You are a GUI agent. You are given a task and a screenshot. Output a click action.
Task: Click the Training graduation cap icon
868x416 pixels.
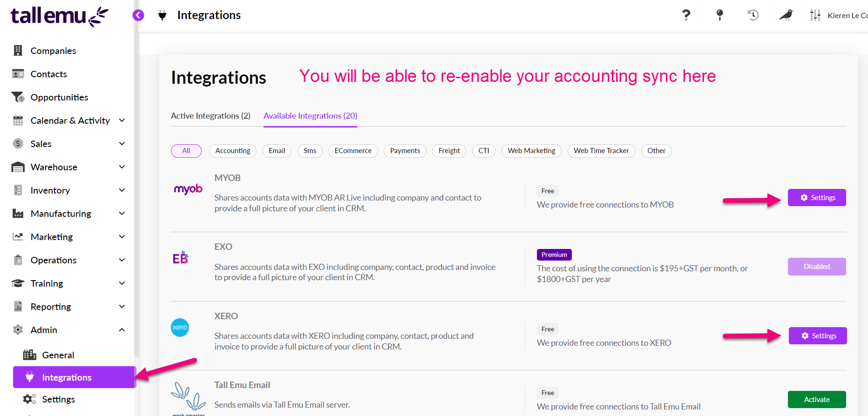tap(18, 283)
